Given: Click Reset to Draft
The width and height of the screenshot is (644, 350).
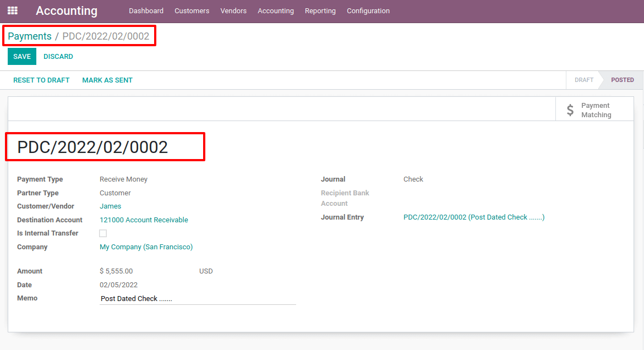Looking at the screenshot, I should (x=41, y=80).
